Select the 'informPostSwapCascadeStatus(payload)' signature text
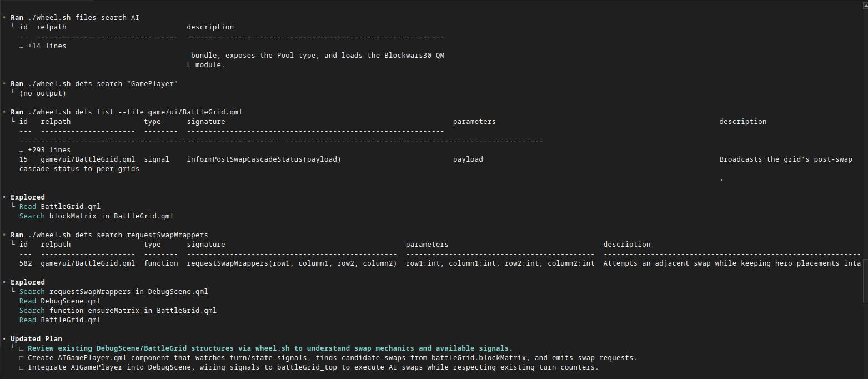Screen dimensions: 868x379 click(263, 159)
